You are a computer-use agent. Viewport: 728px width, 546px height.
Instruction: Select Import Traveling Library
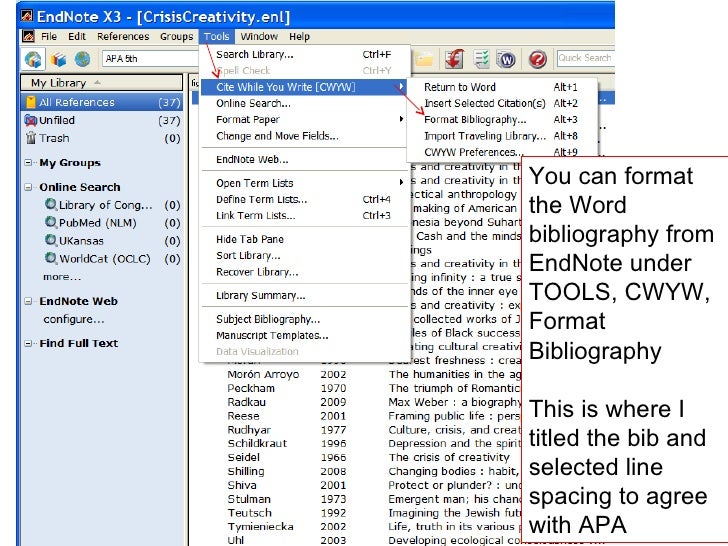point(502,136)
